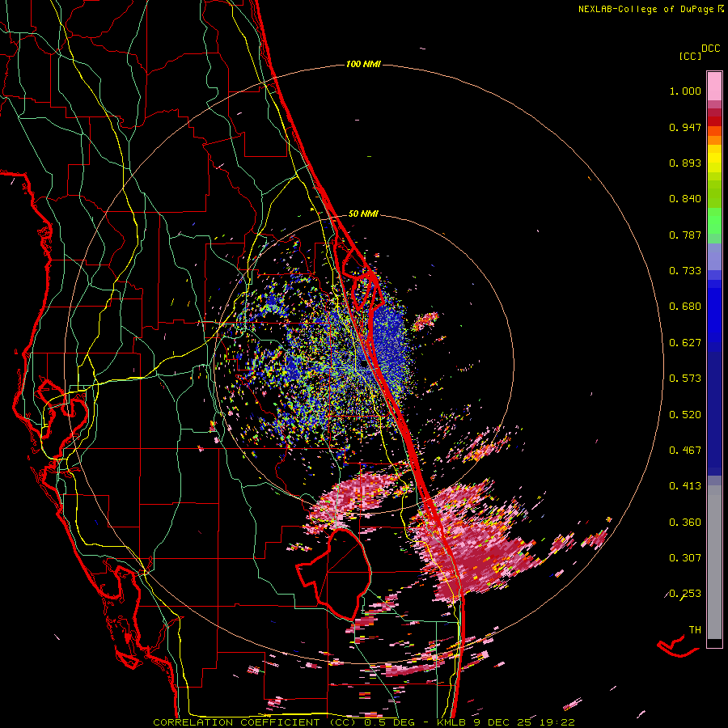The image size is (728, 728).
Task: Click the TH label at the legend bottom
Action: pyautogui.click(x=695, y=630)
